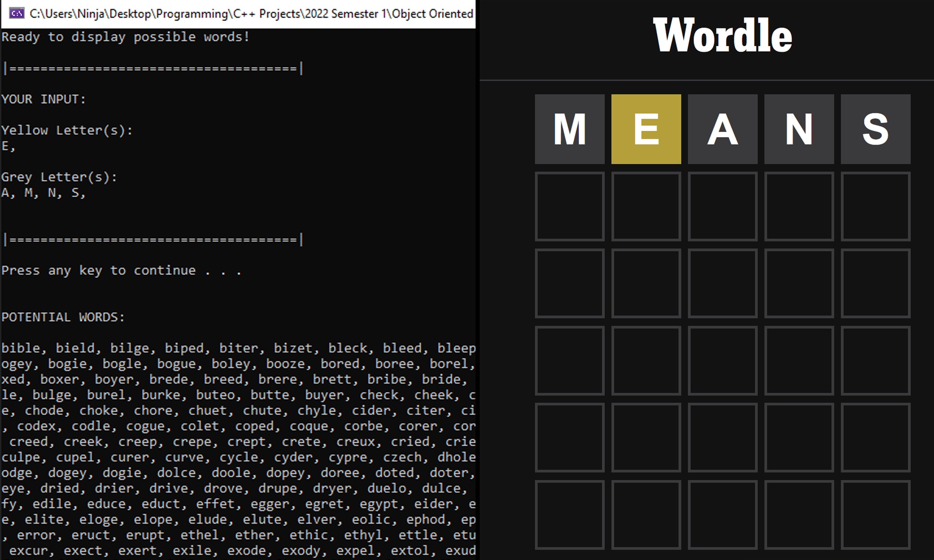Select the grey M tile
The width and height of the screenshot is (934, 560).
coord(570,129)
